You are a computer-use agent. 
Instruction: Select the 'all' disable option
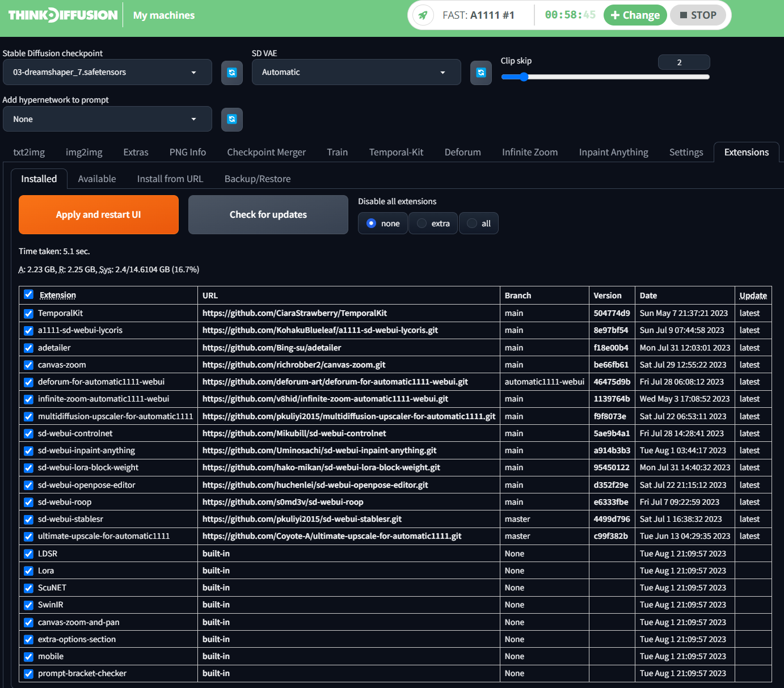(478, 223)
